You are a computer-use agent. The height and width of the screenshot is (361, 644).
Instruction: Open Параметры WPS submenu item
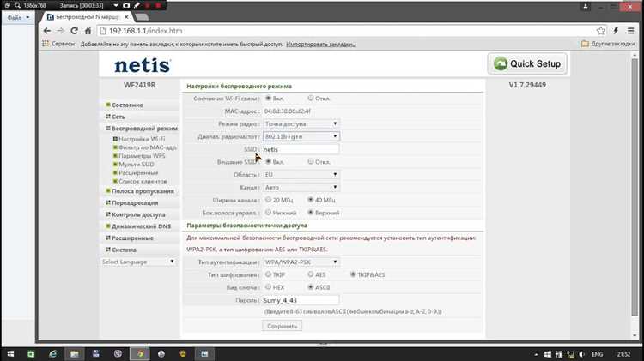[142, 156]
